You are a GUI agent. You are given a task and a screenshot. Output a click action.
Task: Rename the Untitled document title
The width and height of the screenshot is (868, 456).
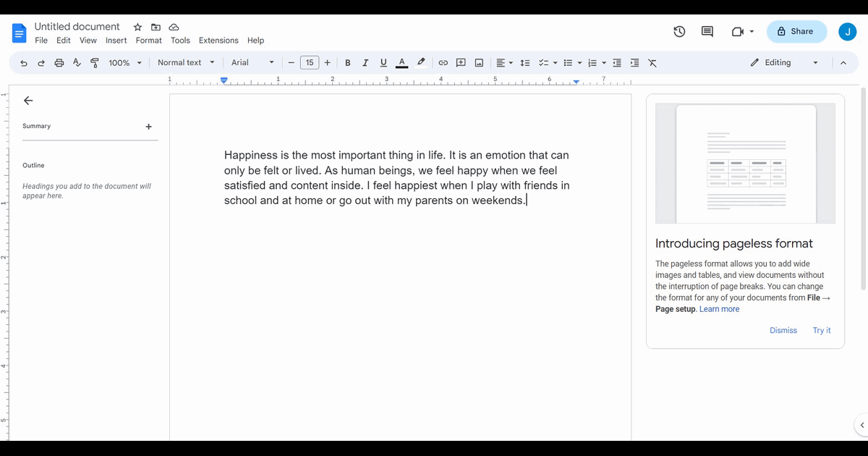pos(77,27)
